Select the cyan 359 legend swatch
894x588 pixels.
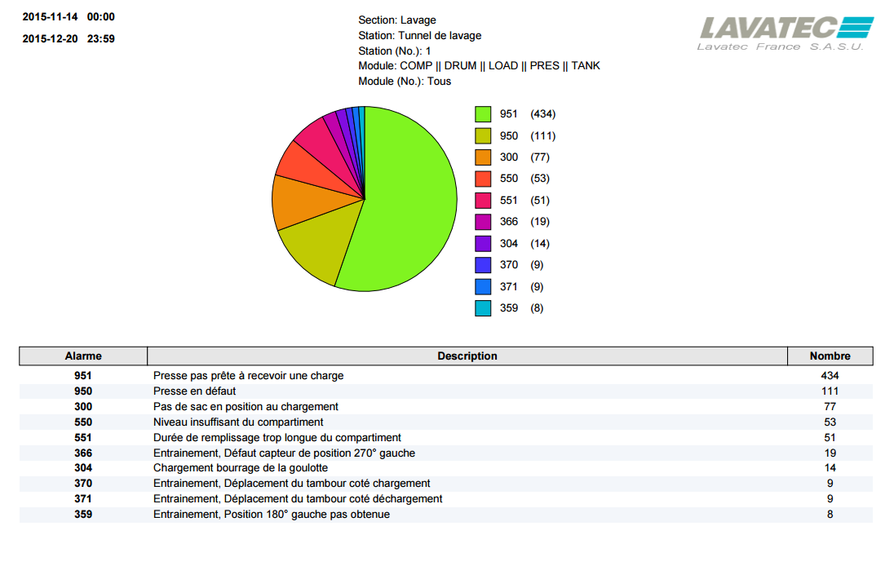[x=483, y=308]
